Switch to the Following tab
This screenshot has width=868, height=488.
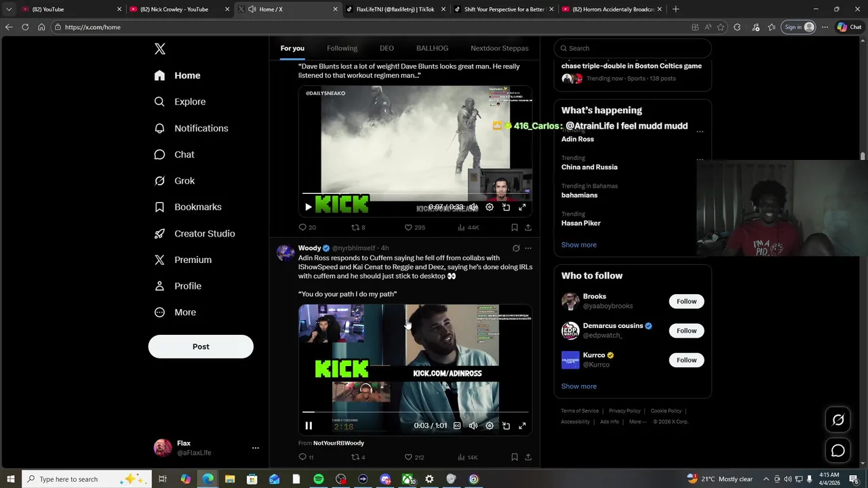342,48
